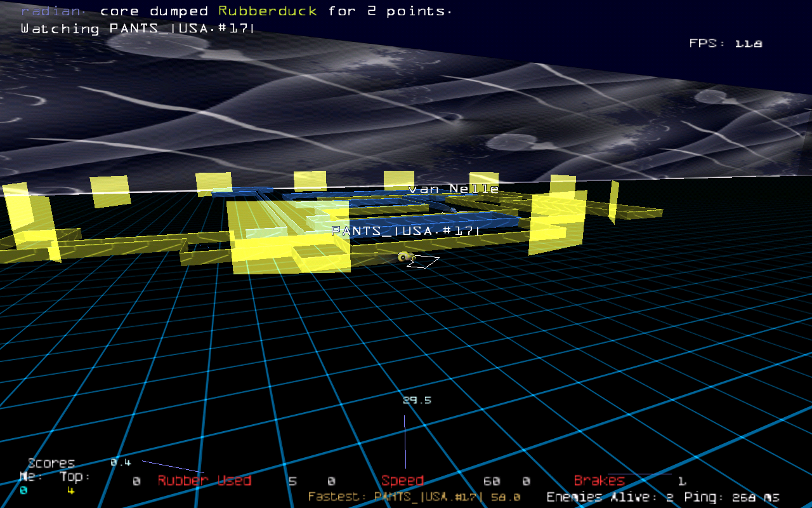
Task: Click the Rubber Used gauge needle
Action: (173, 467)
